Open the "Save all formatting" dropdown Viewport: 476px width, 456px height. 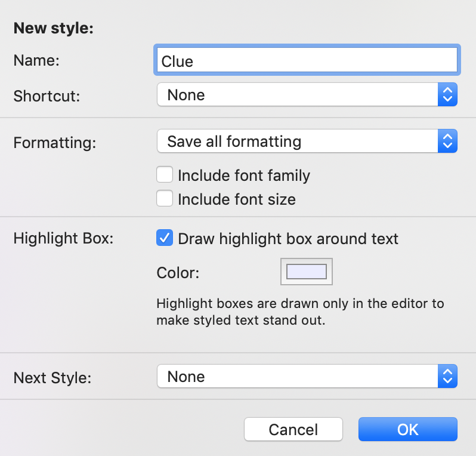pos(307,141)
